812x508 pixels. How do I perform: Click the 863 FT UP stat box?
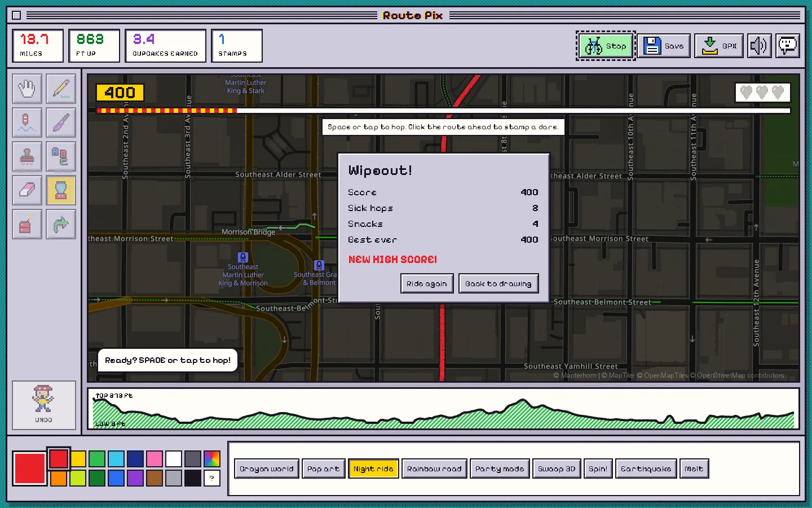(94, 46)
